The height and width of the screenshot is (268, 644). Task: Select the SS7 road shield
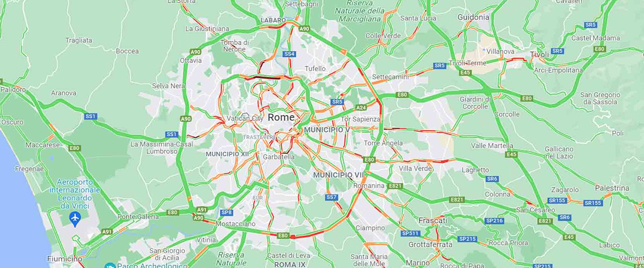pos(332,197)
